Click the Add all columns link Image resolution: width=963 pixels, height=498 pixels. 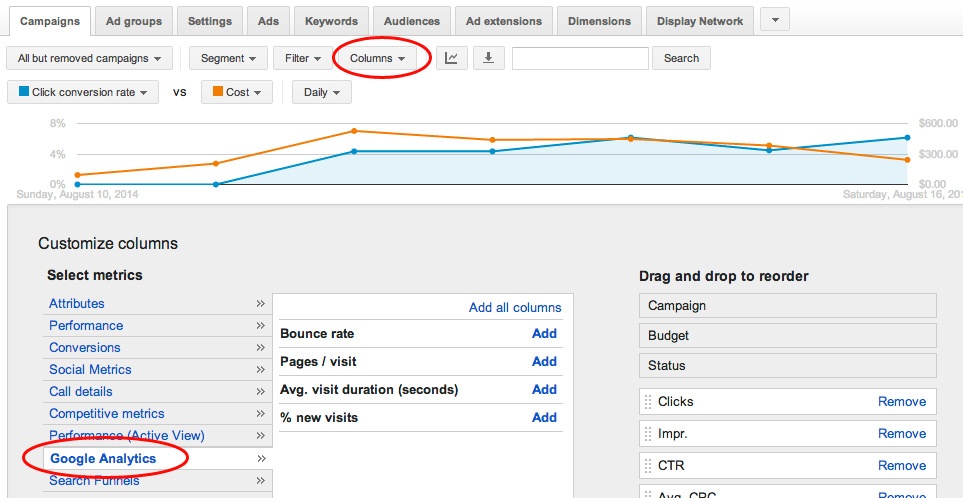tap(515, 308)
